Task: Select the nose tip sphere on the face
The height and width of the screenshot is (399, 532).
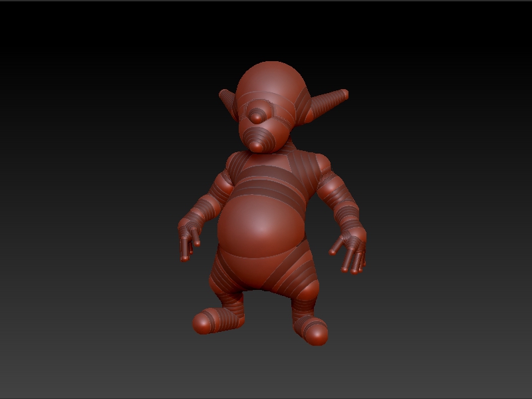Action: (x=256, y=147)
